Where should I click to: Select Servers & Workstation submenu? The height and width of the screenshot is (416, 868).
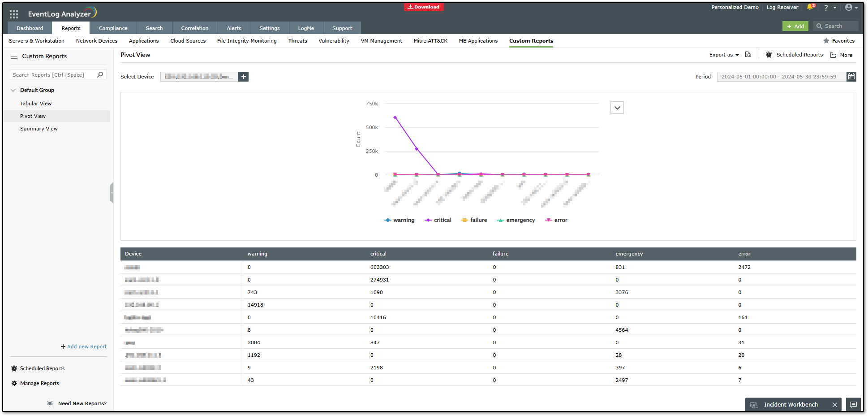click(x=37, y=41)
